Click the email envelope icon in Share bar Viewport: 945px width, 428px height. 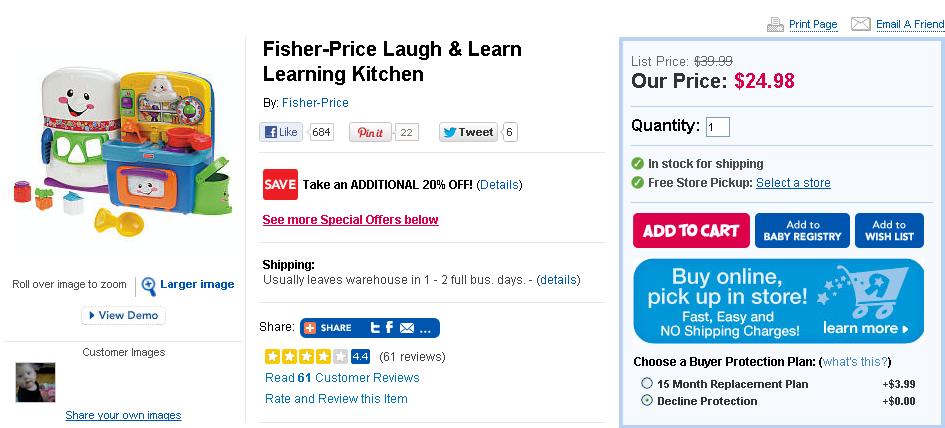pos(407,328)
